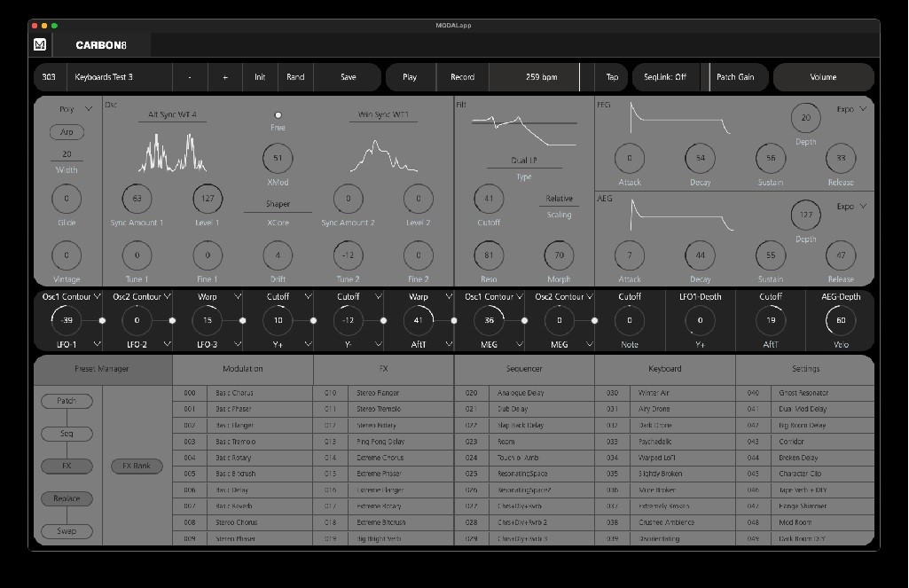Click the Tune 2 knob showing -12

pyautogui.click(x=348, y=255)
